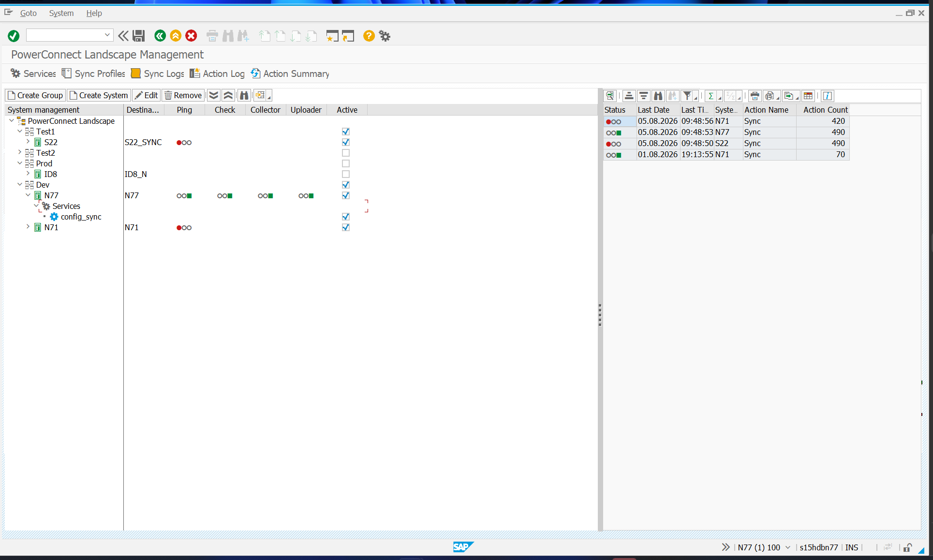Uncheck the Active checkbox for config_sync
Screen dimensions: 933x560
click(346, 217)
